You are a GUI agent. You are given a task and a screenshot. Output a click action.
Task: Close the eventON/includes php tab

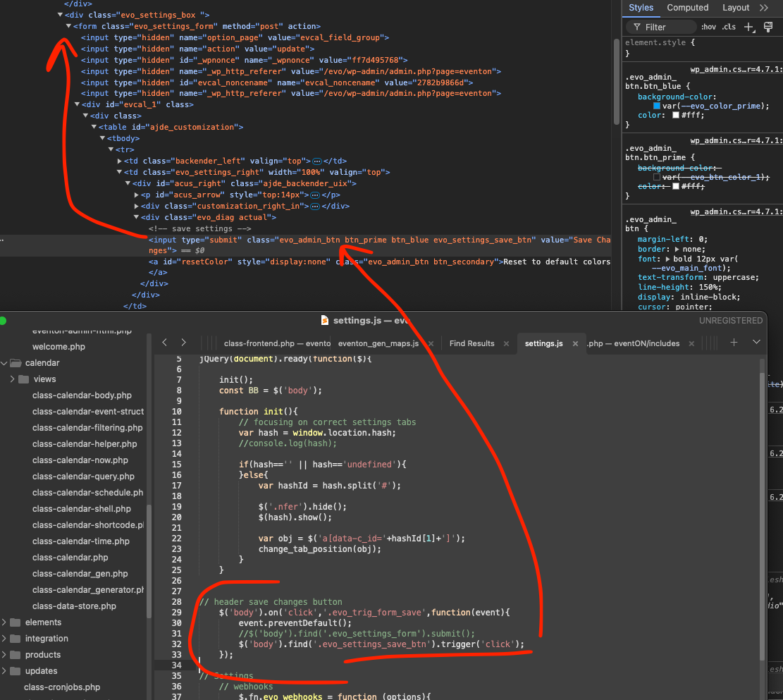(x=691, y=344)
